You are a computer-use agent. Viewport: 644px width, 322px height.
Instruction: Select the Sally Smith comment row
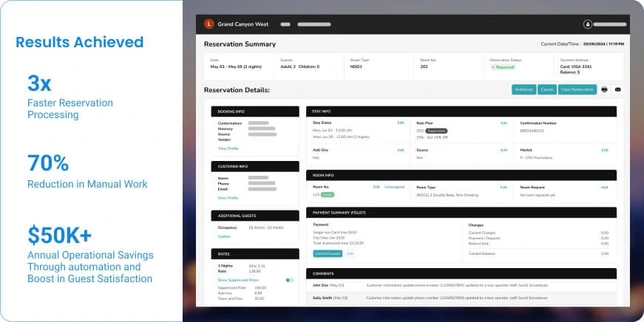[x=461, y=298]
